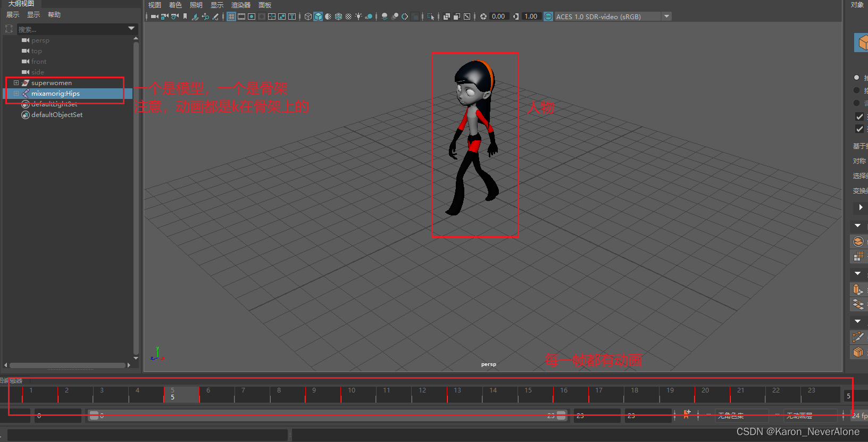Open the ACES 1.0 SDR-video view transform dropdown
This screenshot has width=868, height=442.
tap(613, 16)
